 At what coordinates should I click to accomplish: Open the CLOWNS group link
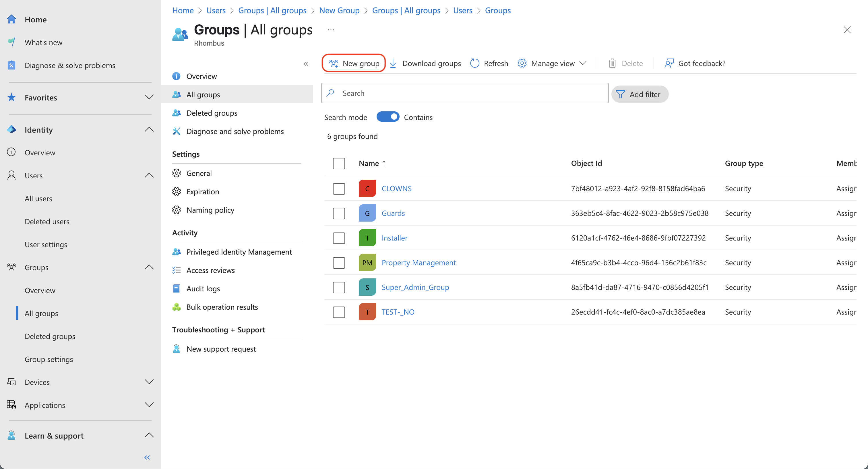(397, 189)
